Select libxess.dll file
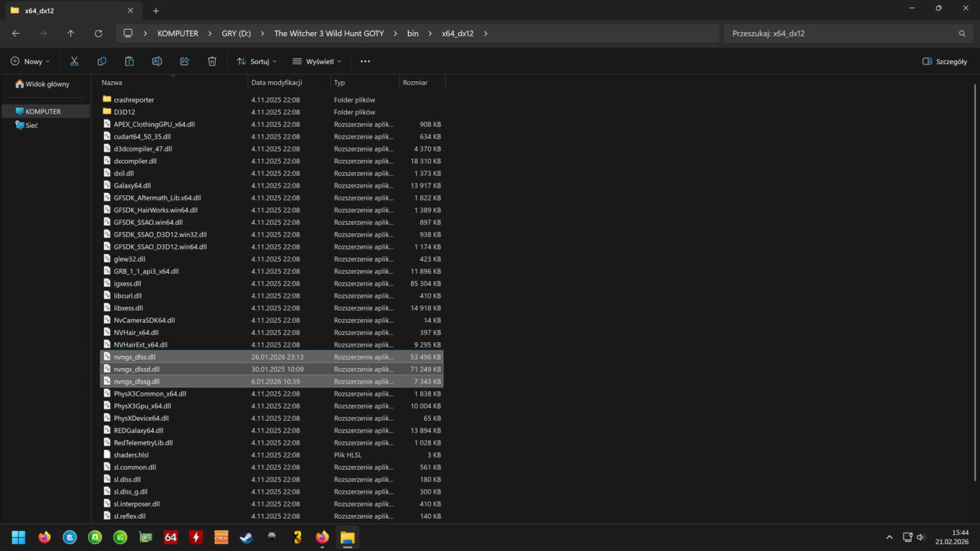The height and width of the screenshot is (551, 980). point(272,308)
